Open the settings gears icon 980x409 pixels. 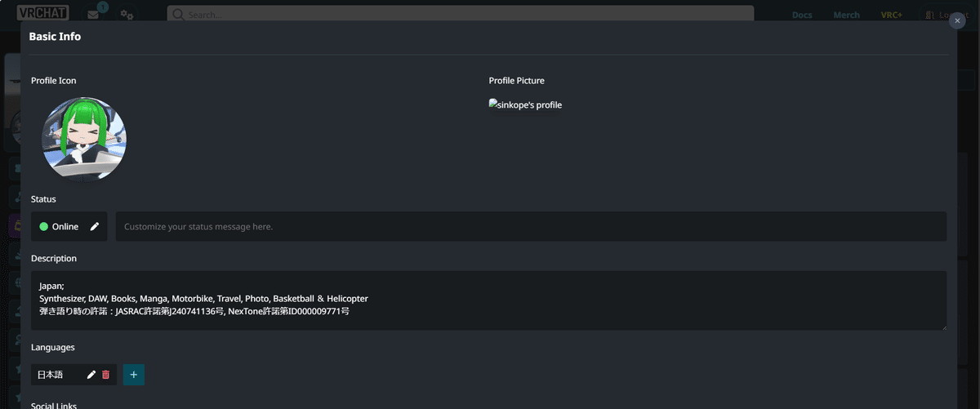tap(127, 15)
